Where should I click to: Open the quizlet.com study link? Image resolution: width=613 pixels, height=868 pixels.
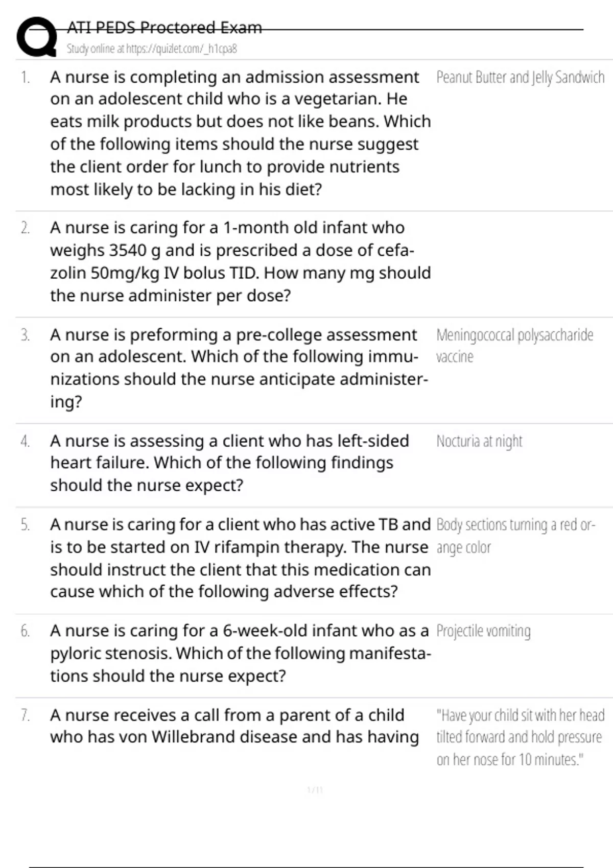pyautogui.click(x=152, y=49)
